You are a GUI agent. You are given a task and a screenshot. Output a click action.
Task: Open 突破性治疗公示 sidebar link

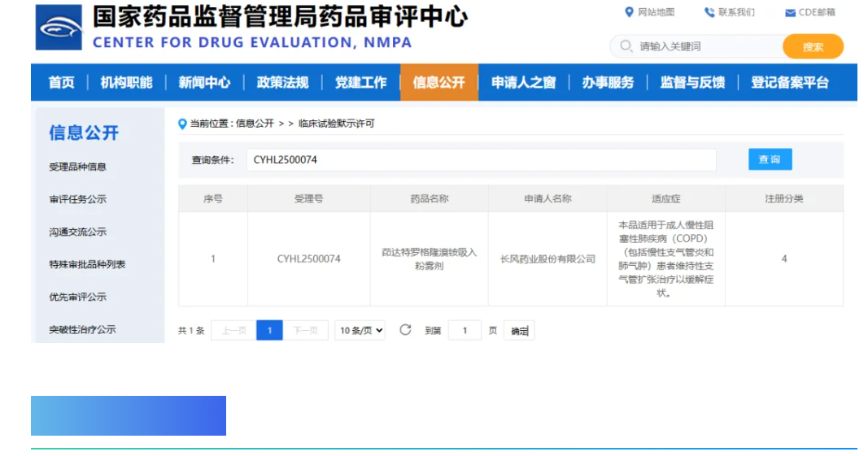(82, 329)
